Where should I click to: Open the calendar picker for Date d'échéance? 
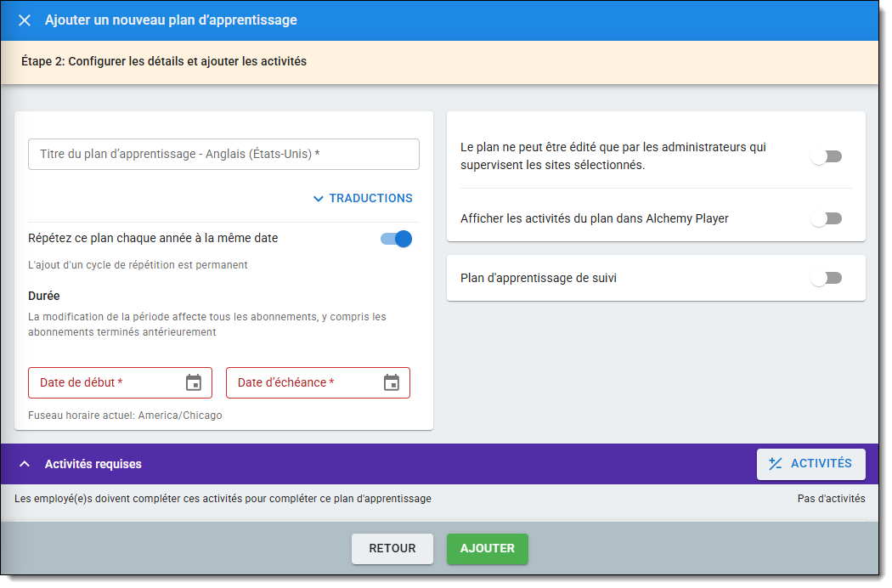tap(391, 382)
